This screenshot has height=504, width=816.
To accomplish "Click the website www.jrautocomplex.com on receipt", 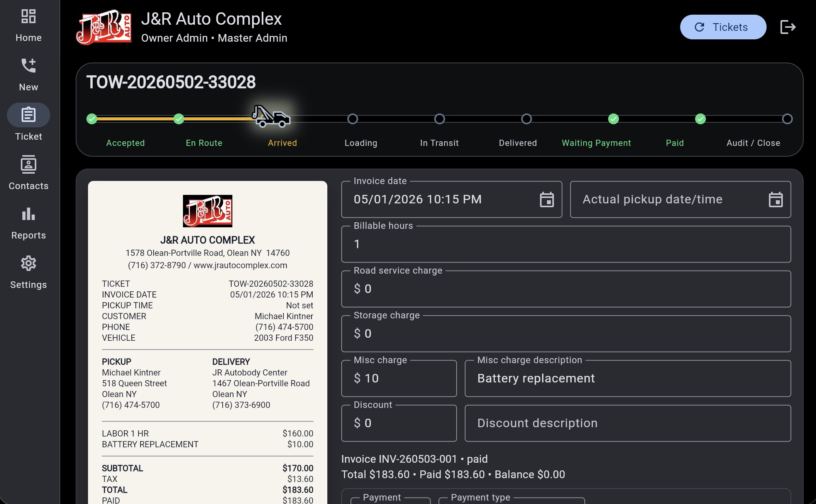I will pyautogui.click(x=240, y=266).
